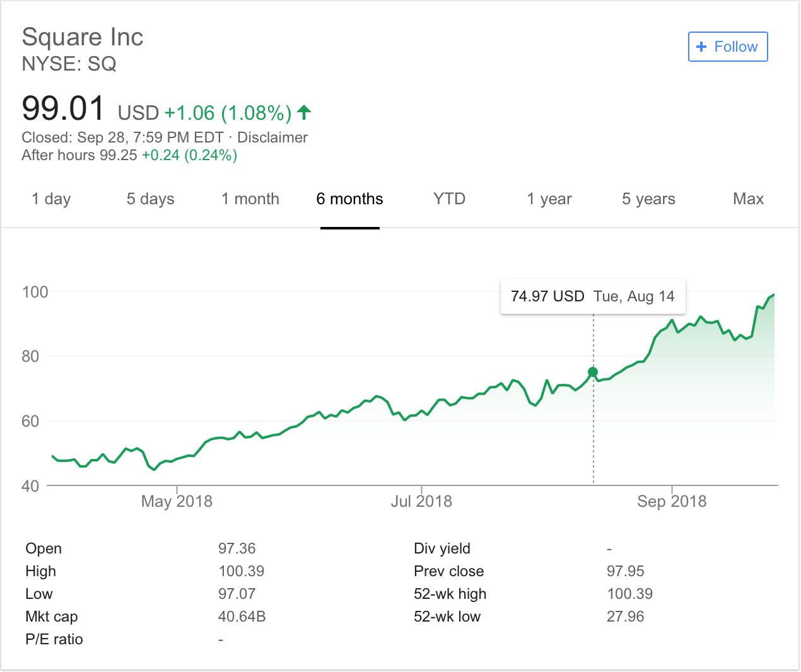Screen dimensions: 801x672
Task: Click the High label in stats table
Action: coord(40,571)
